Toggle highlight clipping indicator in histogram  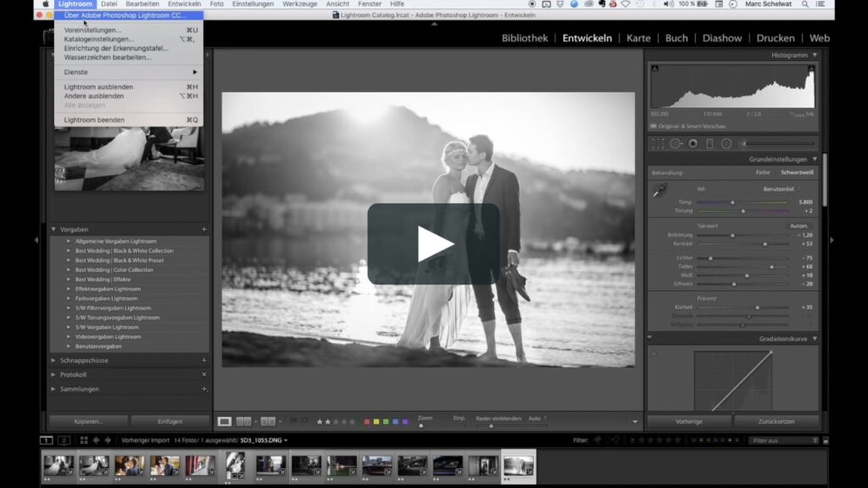pyautogui.click(x=811, y=69)
